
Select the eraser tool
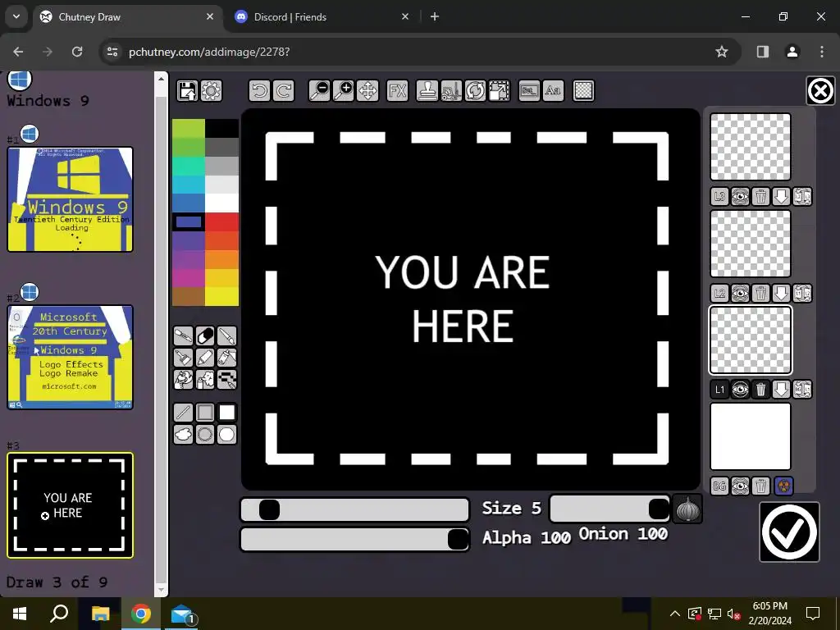pos(205,336)
